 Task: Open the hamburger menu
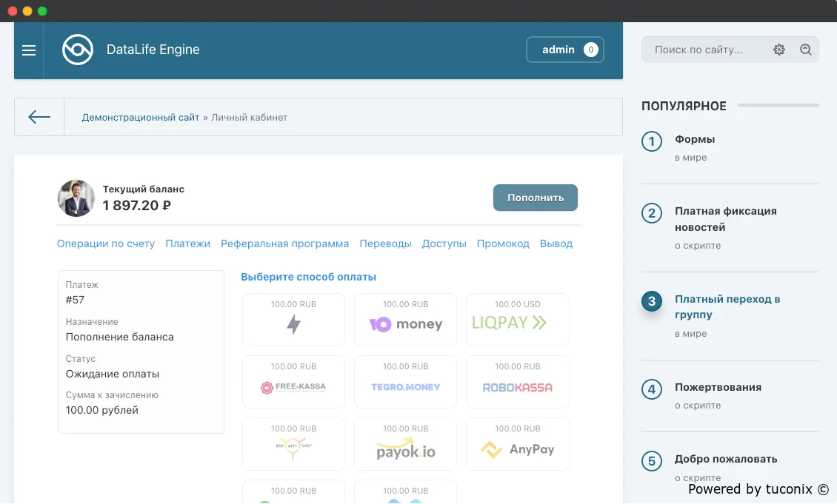[29, 50]
